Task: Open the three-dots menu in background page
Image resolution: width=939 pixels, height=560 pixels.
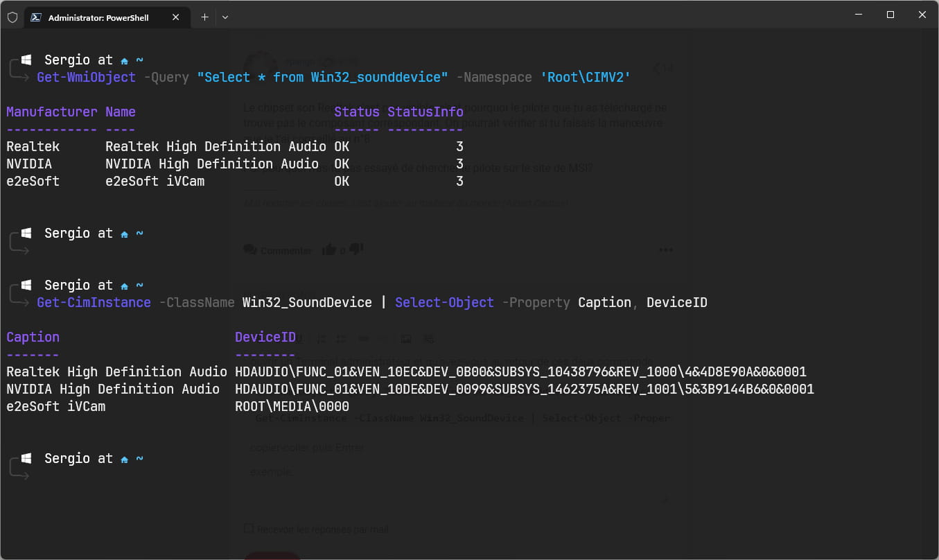Action: 665,250
